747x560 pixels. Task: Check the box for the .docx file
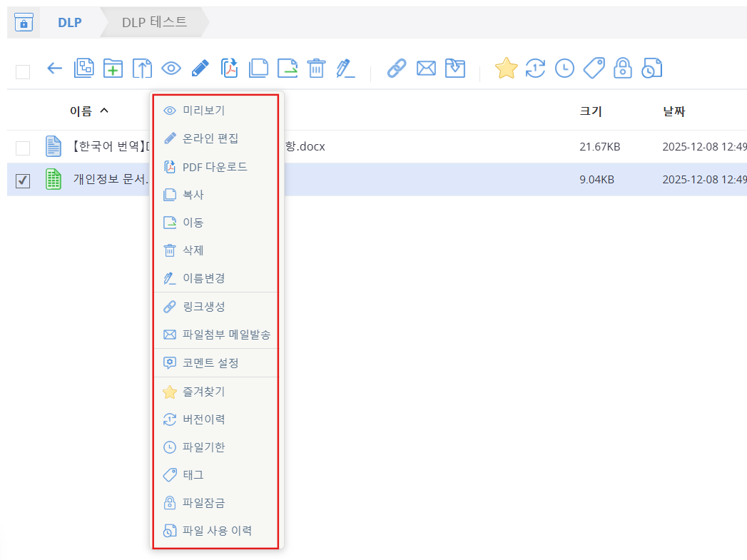point(23,148)
